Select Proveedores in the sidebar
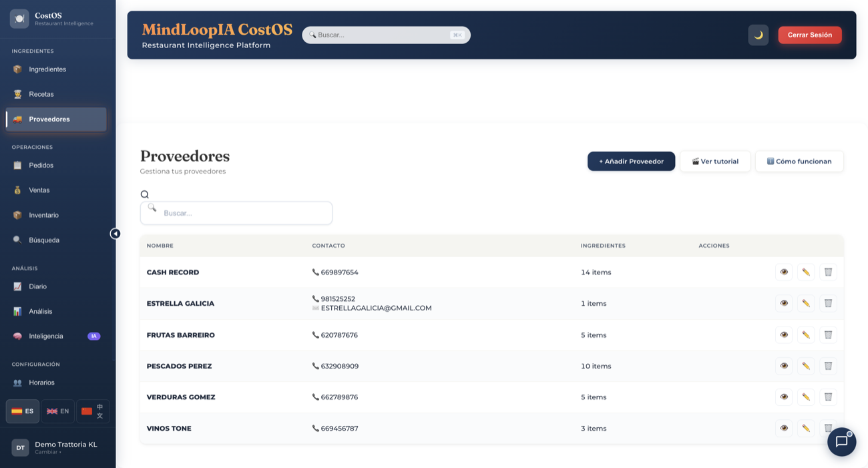 coord(56,119)
